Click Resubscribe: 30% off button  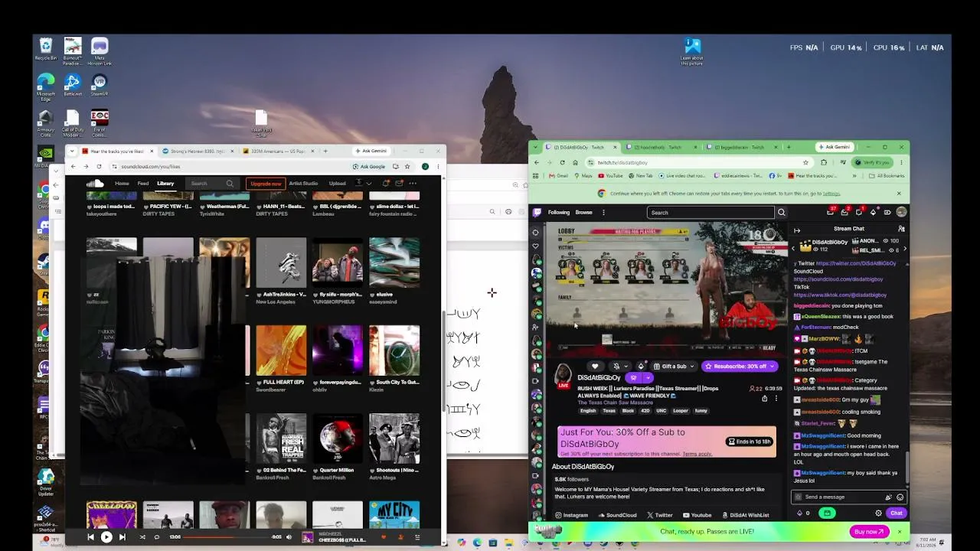[x=739, y=367]
